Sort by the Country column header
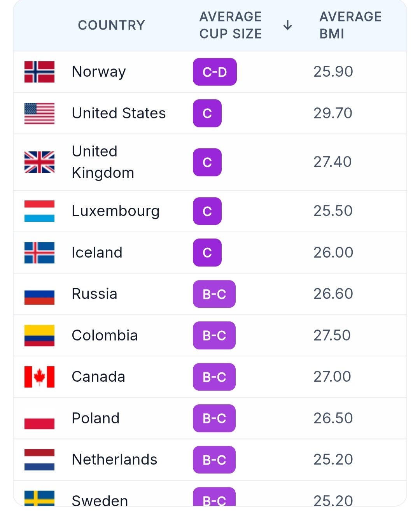The width and height of the screenshot is (420, 512). coord(111,25)
